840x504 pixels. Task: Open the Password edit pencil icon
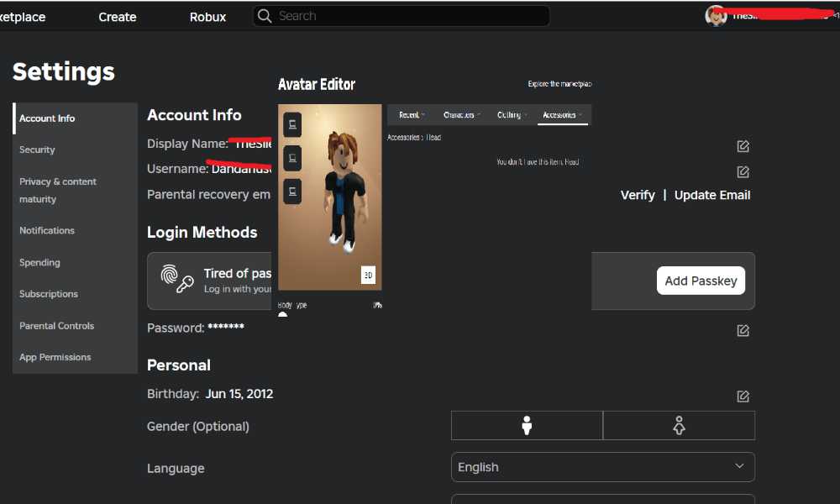point(743,330)
